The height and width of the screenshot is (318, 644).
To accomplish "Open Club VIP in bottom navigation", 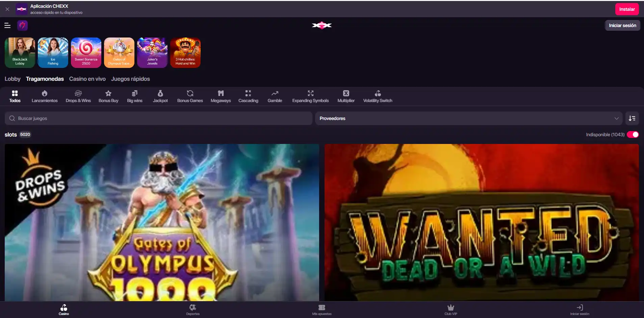I will coord(451,310).
